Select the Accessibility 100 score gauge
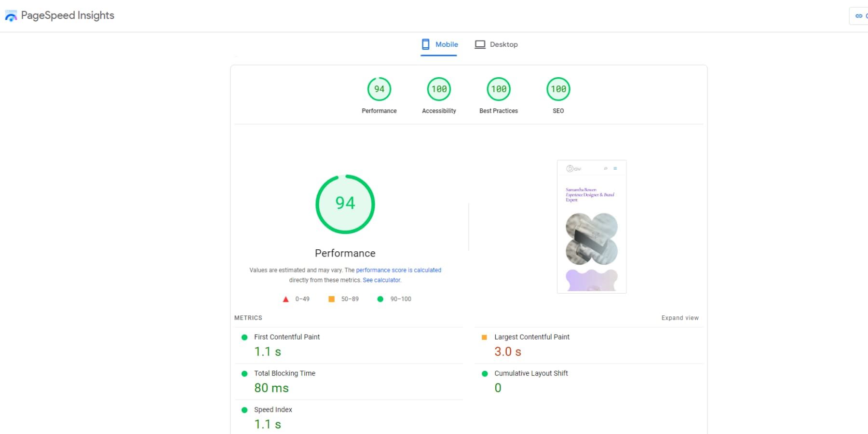 [x=439, y=89]
